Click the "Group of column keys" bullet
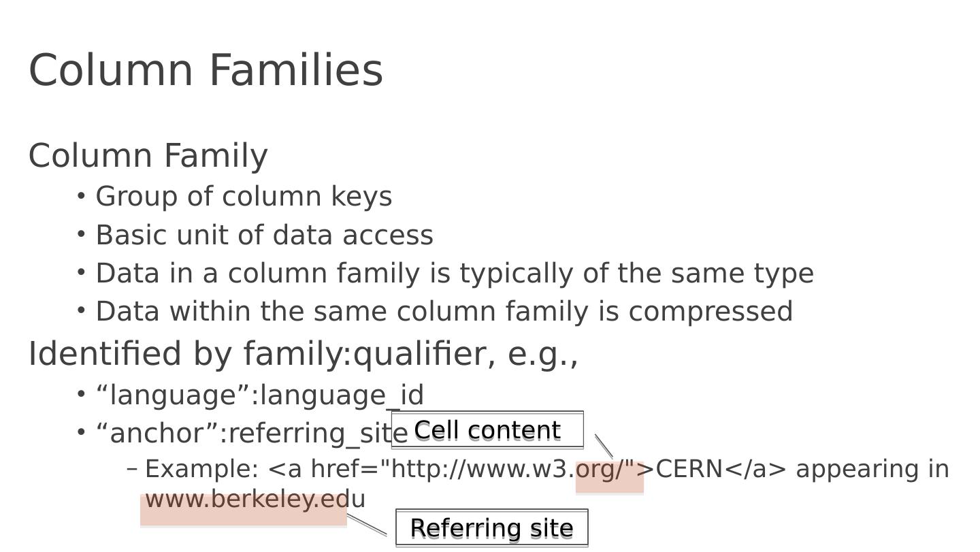 [x=244, y=197]
